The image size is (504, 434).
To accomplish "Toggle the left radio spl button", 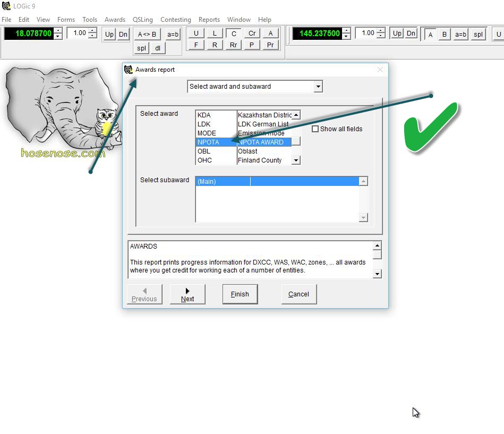I will point(141,48).
